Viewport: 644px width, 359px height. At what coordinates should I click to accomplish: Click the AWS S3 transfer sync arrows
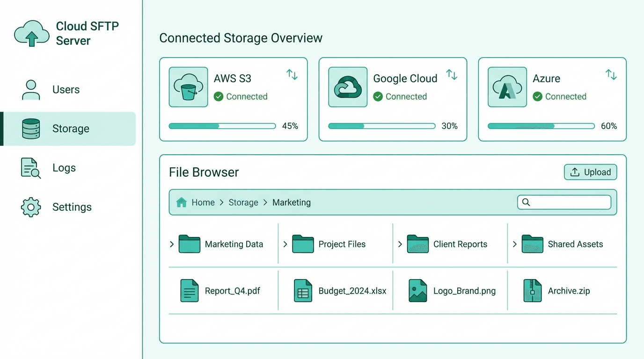tap(292, 74)
